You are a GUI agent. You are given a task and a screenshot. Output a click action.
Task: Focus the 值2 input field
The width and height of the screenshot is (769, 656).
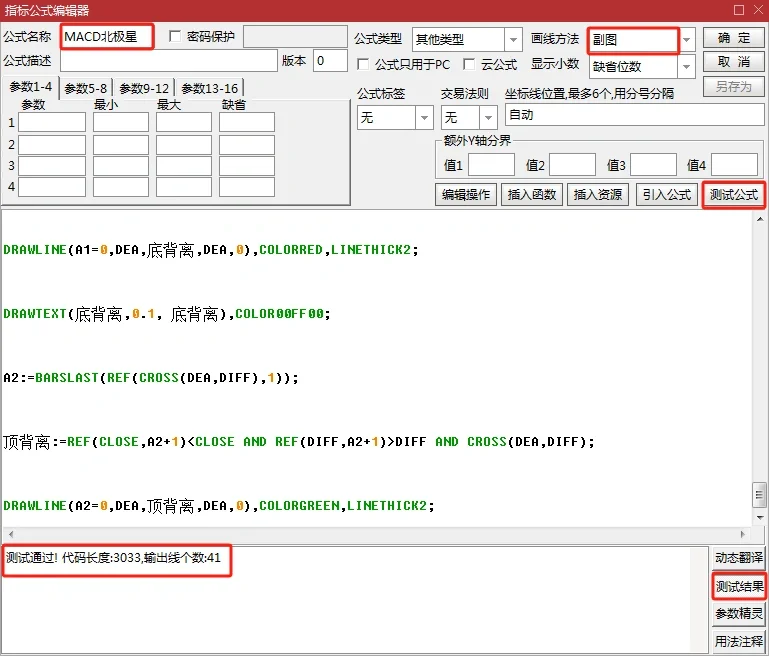pos(572,165)
